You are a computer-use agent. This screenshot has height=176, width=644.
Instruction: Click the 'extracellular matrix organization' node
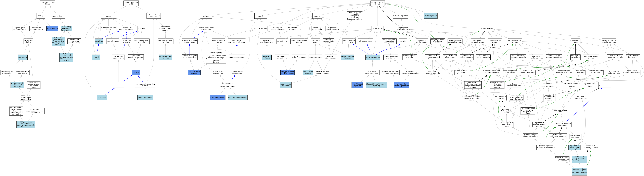click(x=401, y=85)
